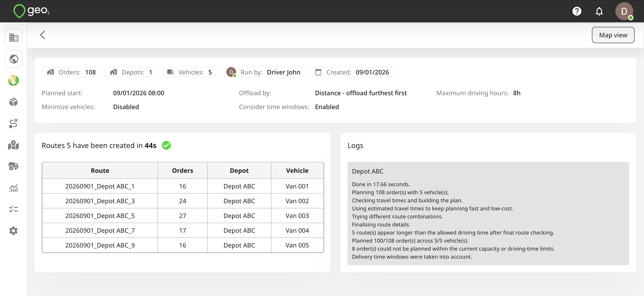Screen dimensions: 644x296
Task: Go back with the left chevron
Action: pos(43,35)
